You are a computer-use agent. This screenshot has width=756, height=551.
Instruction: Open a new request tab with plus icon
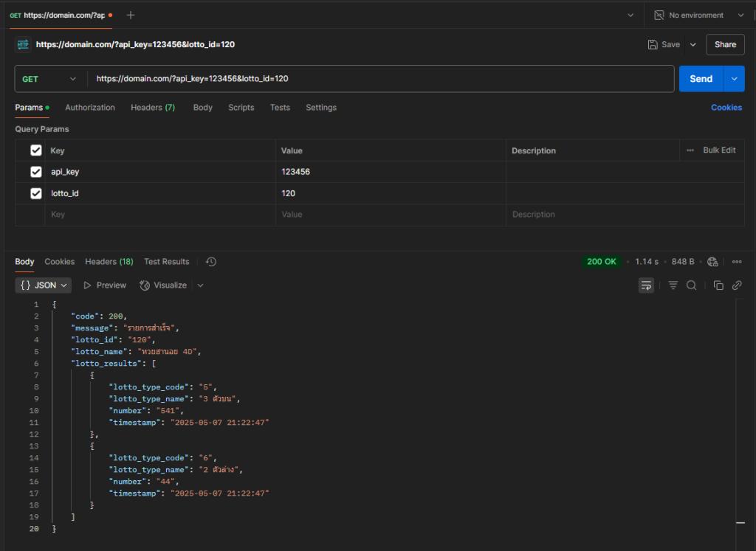[x=131, y=15]
